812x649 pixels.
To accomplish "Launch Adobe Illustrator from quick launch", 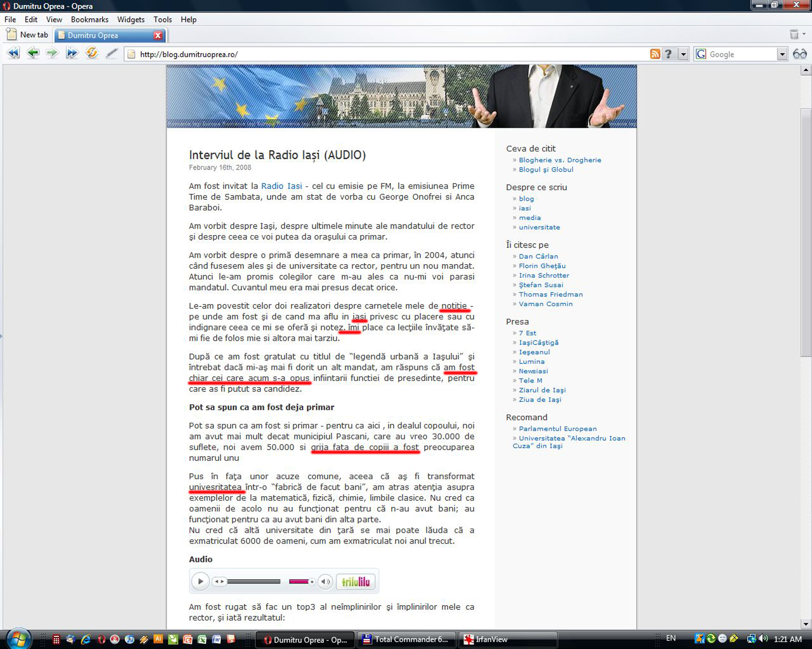I will (158, 639).
